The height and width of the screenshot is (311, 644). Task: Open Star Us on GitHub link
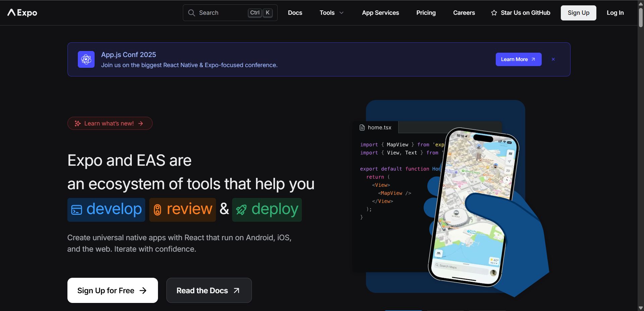[x=521, y=13]
